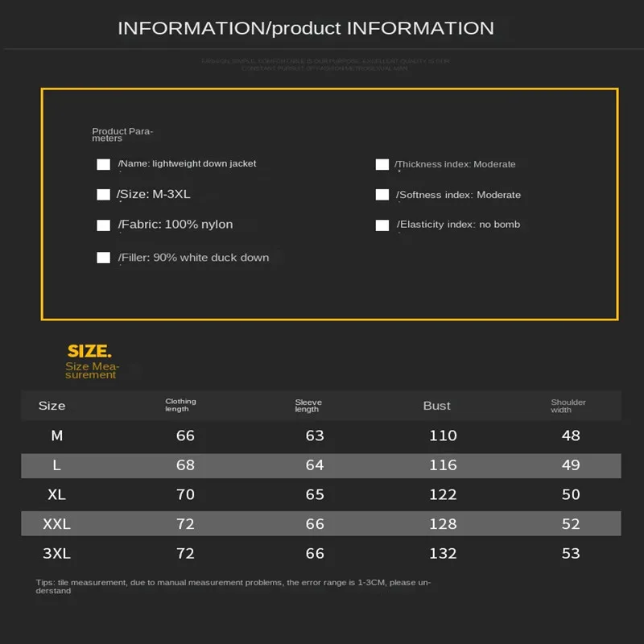Click the Clothing length column header
This screenshot has width=644, height=644.
coord(180,405)
